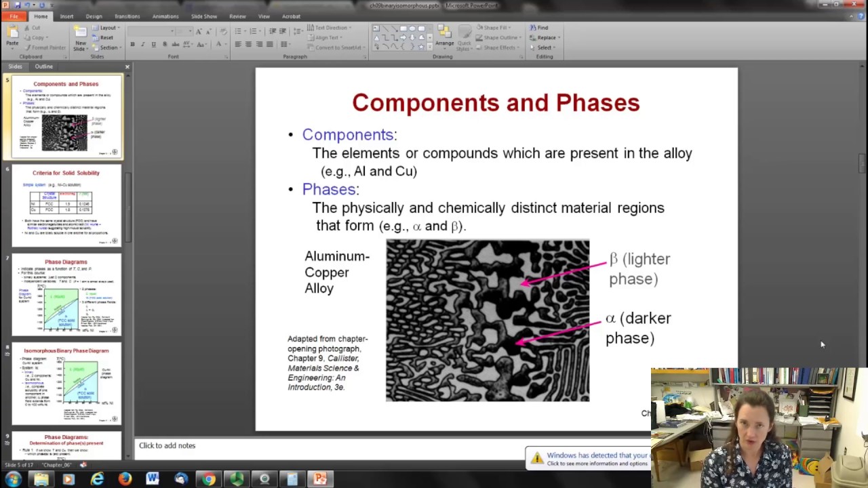Insert a New Slide
The height and width of the screenshot is (488, 868).
80,37
